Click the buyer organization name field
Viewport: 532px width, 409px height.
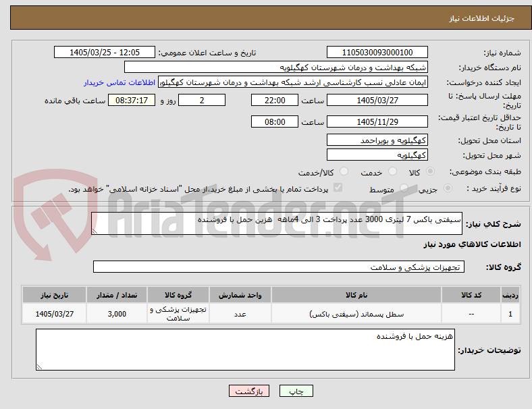[x=276, y=67]
